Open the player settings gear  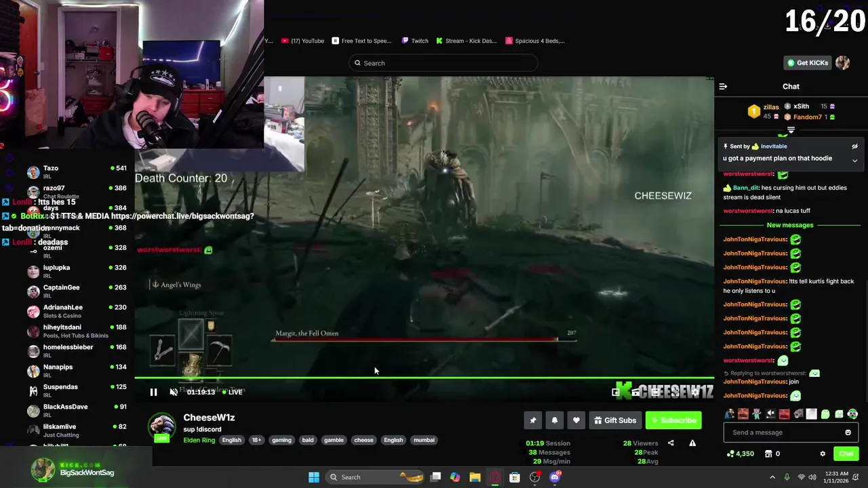coord(694,392)
